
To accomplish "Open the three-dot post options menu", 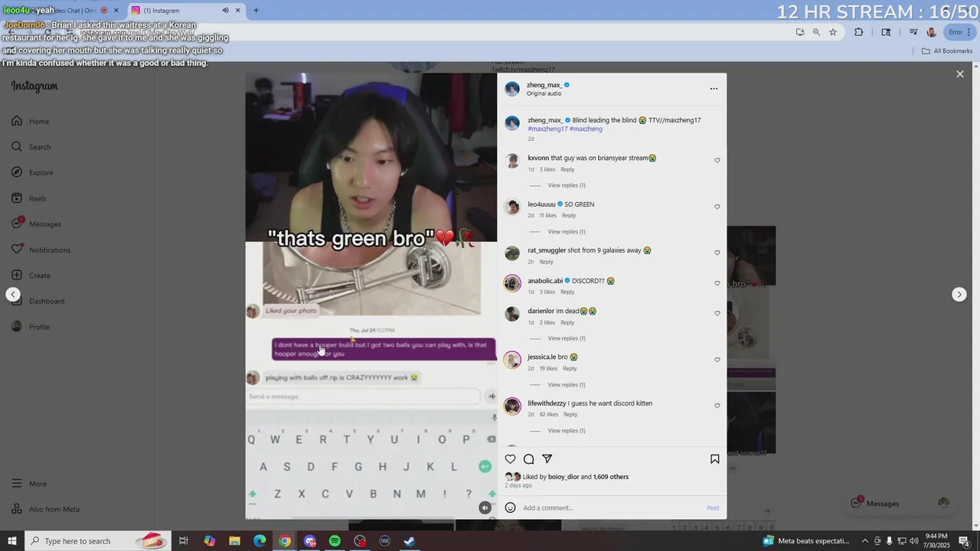I will tap(714, 89).
